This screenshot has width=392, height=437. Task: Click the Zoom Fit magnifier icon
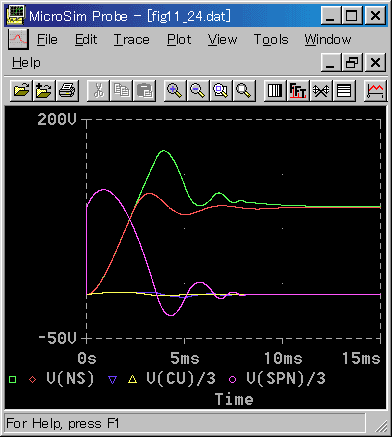pos(244,90)
